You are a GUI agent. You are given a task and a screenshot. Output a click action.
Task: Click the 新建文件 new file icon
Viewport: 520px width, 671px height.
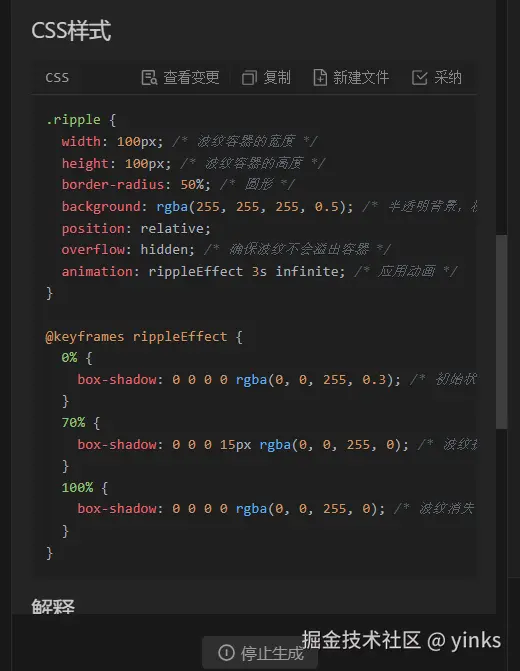(x=320, y=78)
